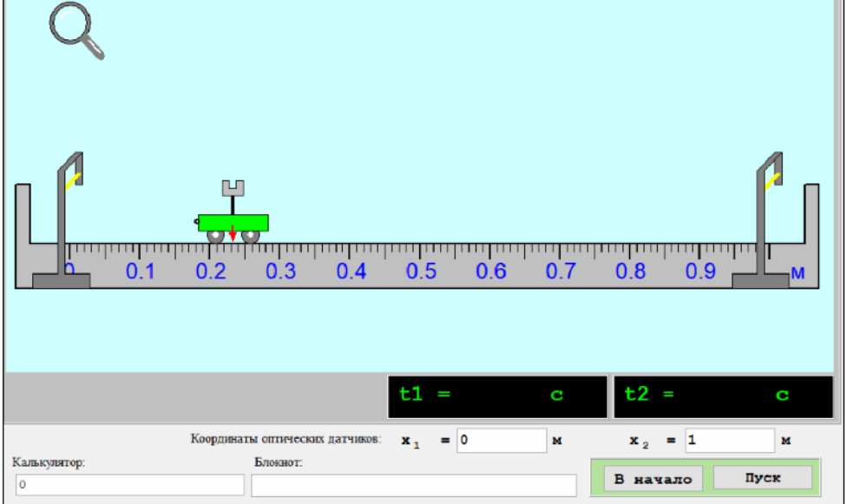The image size is (847, 504).
Task: Click the 0.8 label on the ruler
Action: [631, 271]
